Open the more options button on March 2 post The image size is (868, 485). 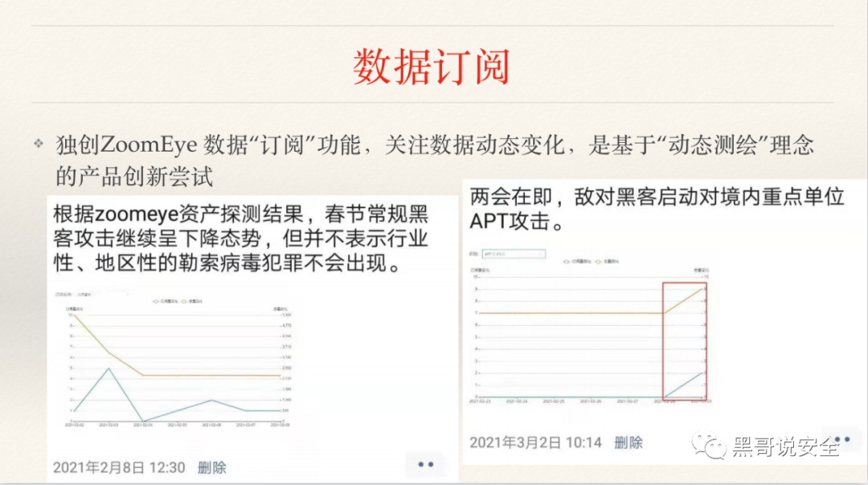pos(842,439)
